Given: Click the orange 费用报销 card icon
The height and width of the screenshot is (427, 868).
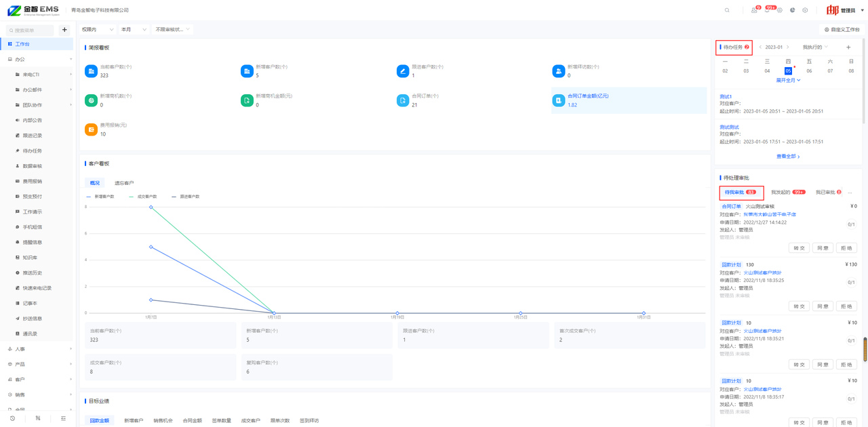Looking at the screenshot, I should [x=91, y=129].
